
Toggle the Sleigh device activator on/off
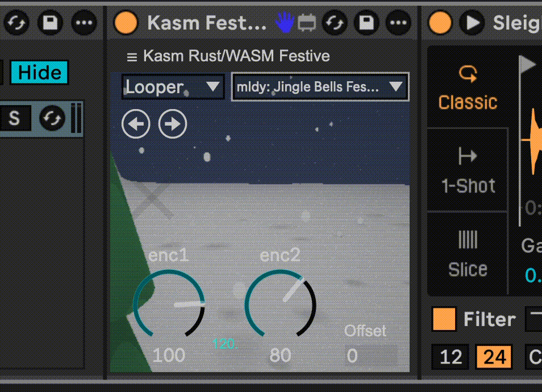(x=440, y=23)
